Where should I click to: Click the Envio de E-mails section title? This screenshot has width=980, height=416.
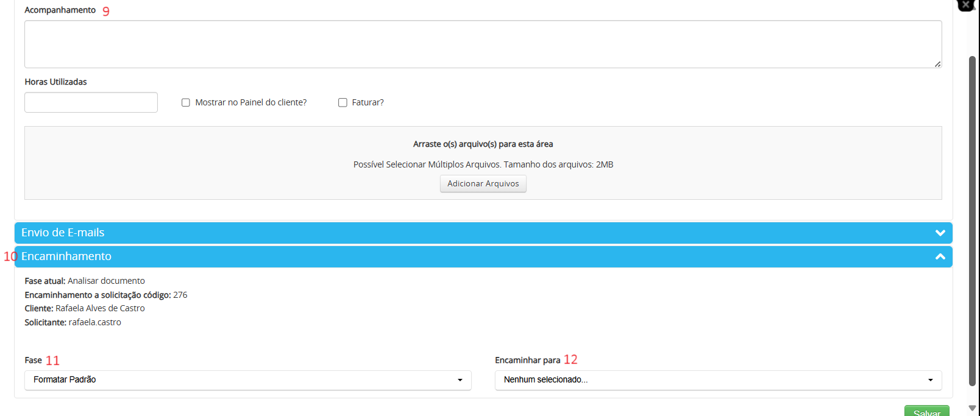63,233
